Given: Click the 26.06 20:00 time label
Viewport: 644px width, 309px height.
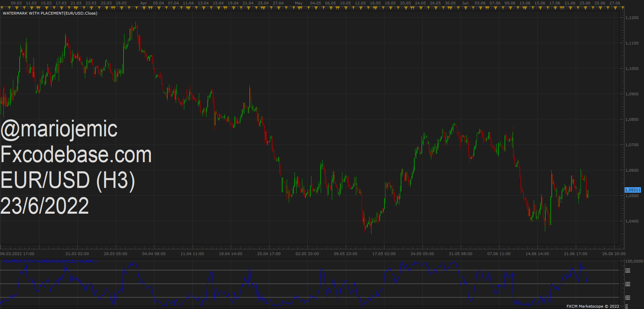Looking at the screenshot, I should click(x=614, y=254).
